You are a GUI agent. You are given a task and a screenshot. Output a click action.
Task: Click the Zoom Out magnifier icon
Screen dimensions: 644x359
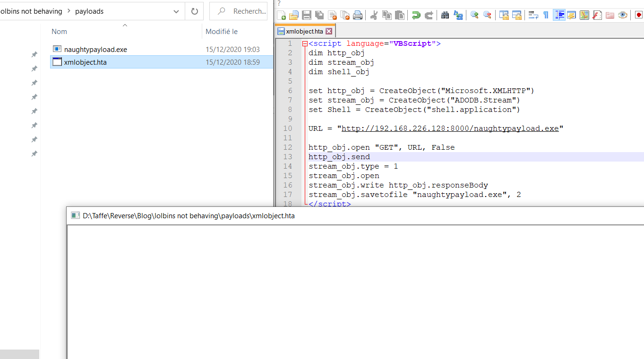point(487,15)
